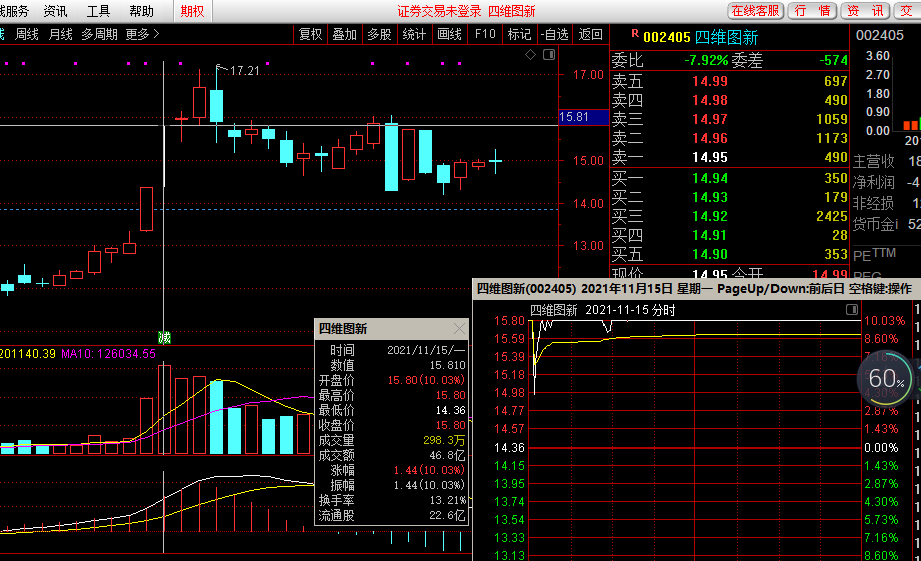Click 卖四 price 14.98
The width and height of the screenshot is (921, 561).
pos(710,100)
